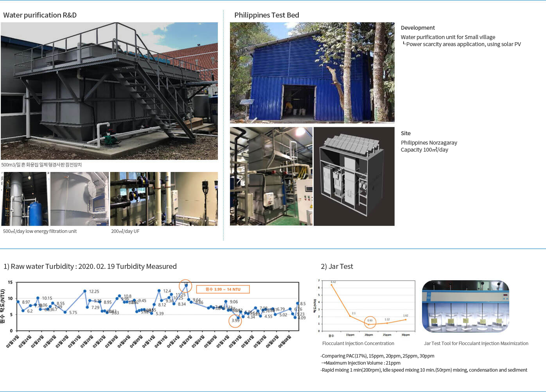Click the 'Flocculant Injection Concentration' chart caption
Screen dimensions: 546x392
pyautogui.click(x=358, y=344)
